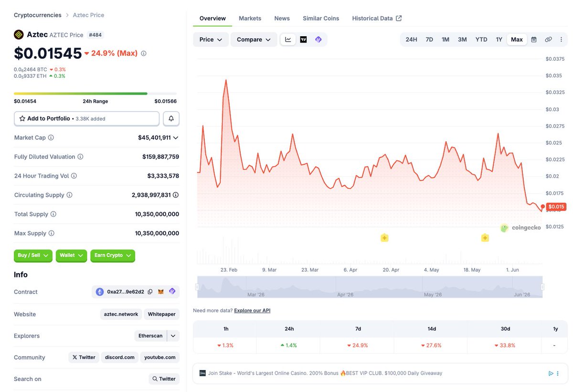Open the Wallet dropdown
The width and height of the screenshot is (573, 392).
(71, 255)
